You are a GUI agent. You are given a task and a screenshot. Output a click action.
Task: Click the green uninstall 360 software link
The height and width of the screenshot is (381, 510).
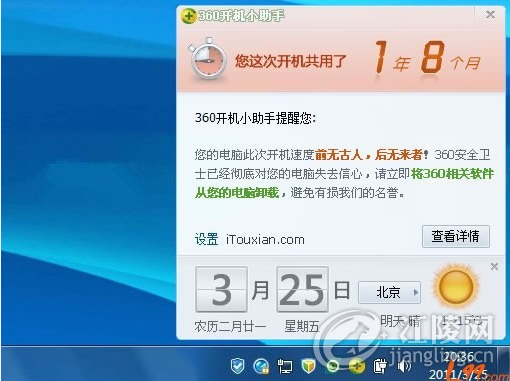344,183
